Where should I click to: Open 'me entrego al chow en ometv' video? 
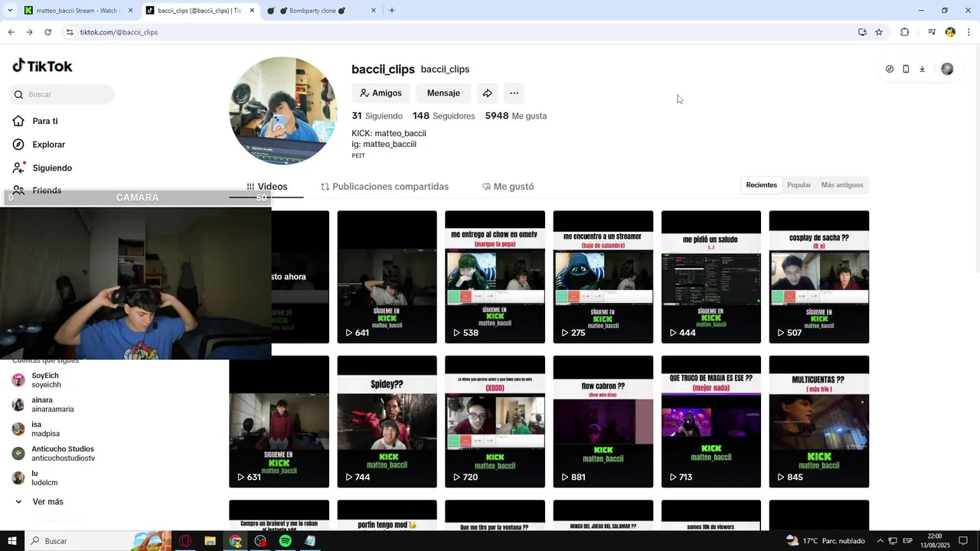pos(495,277)
